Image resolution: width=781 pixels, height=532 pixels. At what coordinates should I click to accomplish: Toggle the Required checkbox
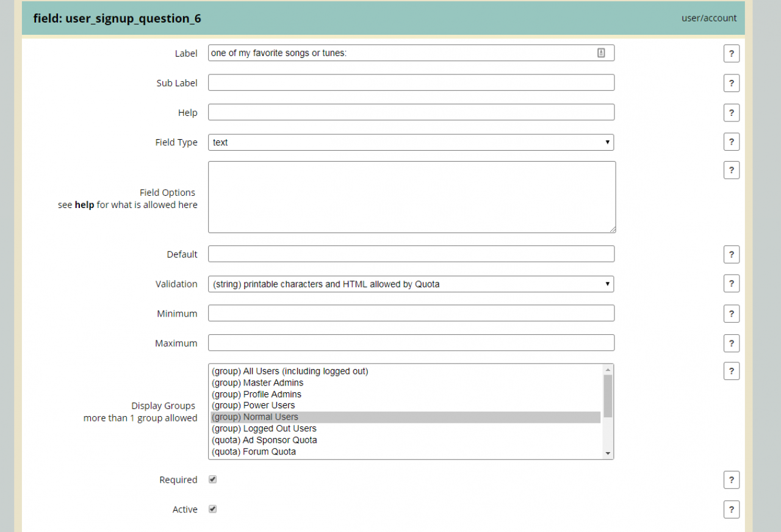point(212,480)
